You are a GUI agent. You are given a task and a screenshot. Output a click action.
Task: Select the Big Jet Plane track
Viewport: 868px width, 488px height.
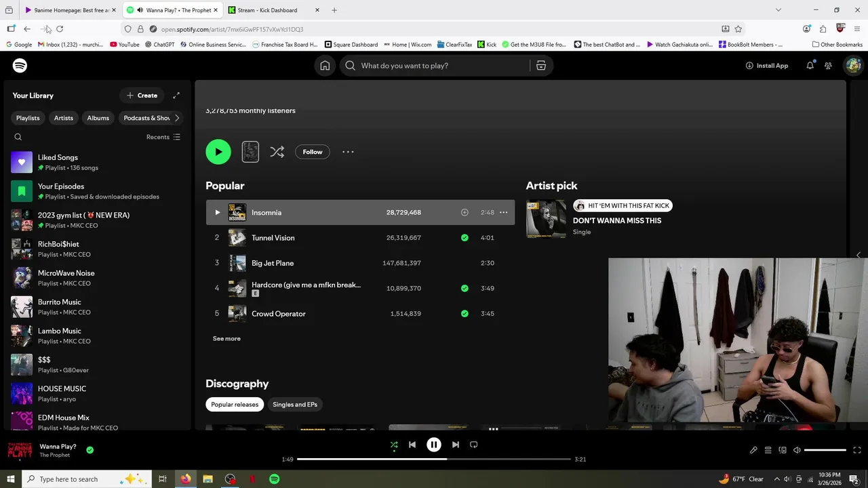(x=360, y=263)
